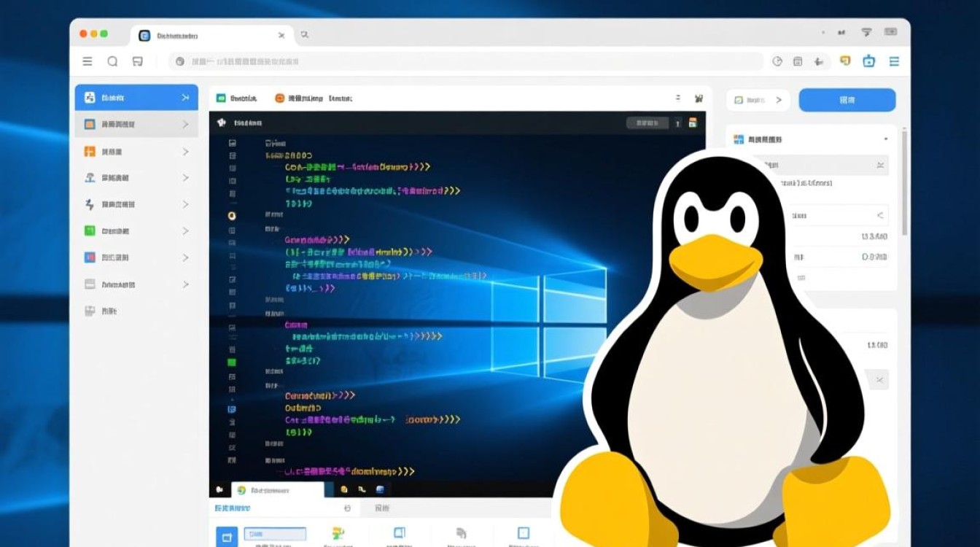Open the hamburger menu at the top left
The image size is (980, 547).
[87, 61]
